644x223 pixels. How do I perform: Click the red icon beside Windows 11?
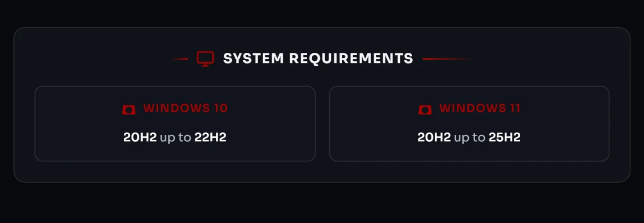425,109
